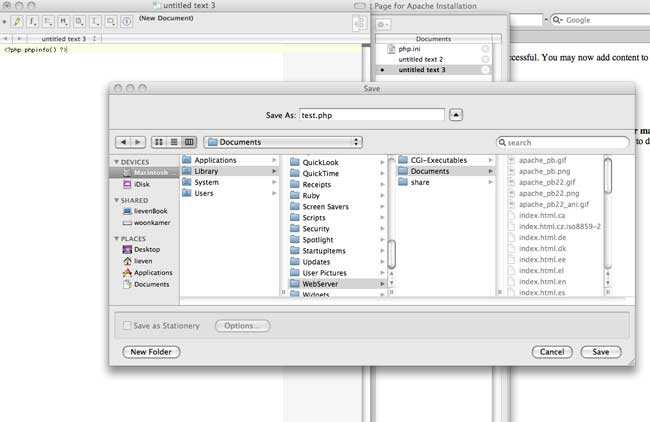Select the QuickLook folder
Viewport: 650px width, 422px height.
tap(337, 162)
